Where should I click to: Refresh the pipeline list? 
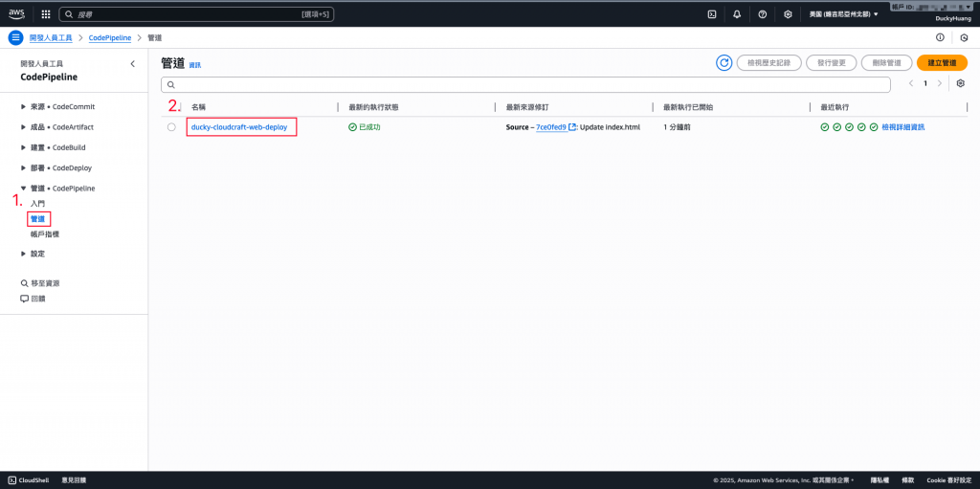pos(724,62)
